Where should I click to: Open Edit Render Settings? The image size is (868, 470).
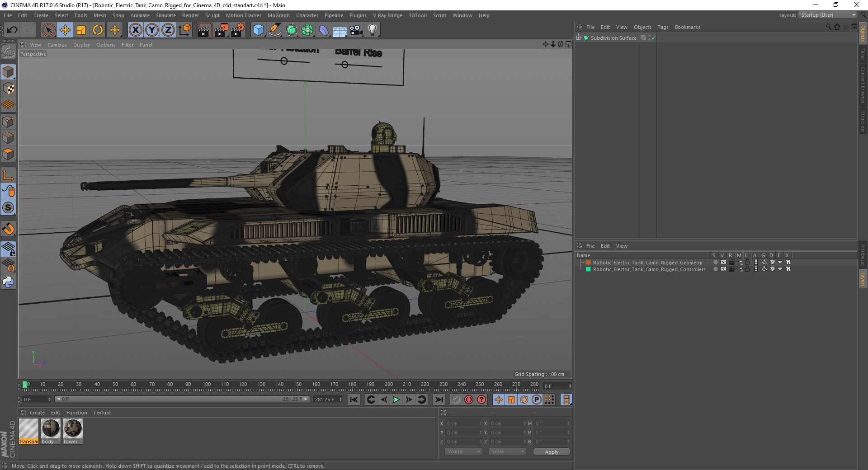pos(238,30)
